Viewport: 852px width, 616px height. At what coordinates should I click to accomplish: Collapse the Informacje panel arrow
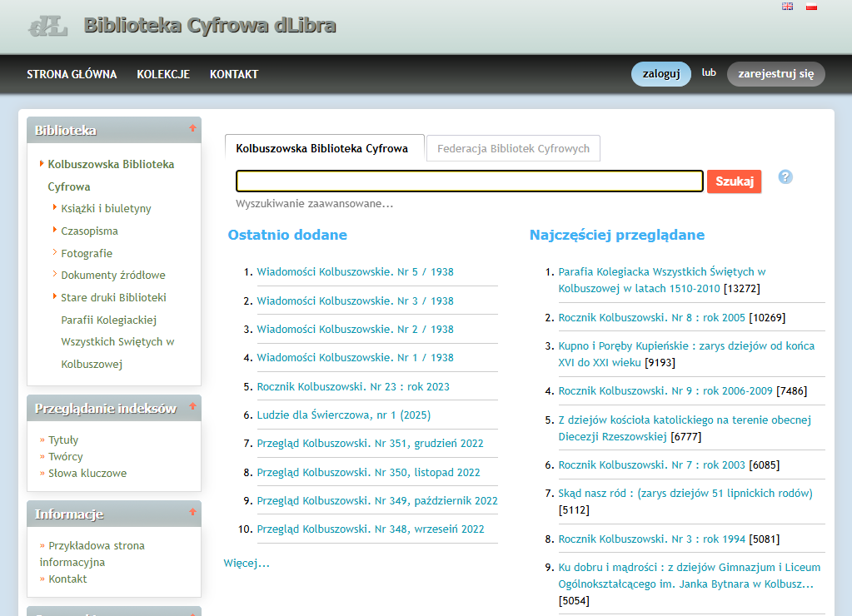[192, 512]
